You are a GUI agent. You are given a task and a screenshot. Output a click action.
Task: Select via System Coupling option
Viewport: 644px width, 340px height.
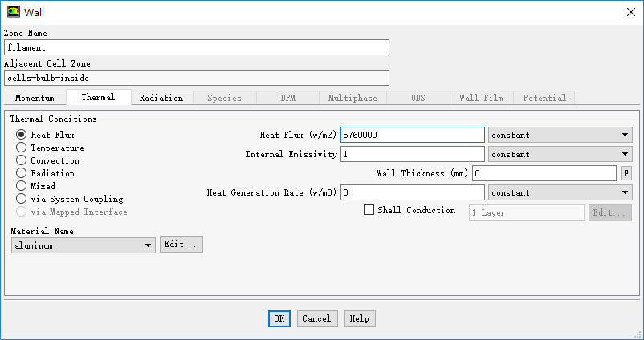coord(22,199)
